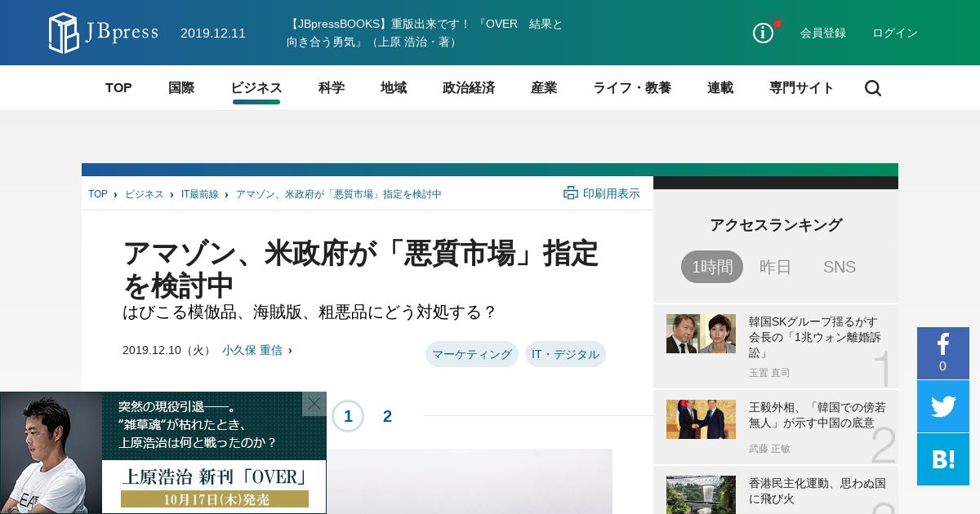The image size is (980, 514).
Task: Breadcrumb: go to ビジネス
Action: [x=145, y=194]
